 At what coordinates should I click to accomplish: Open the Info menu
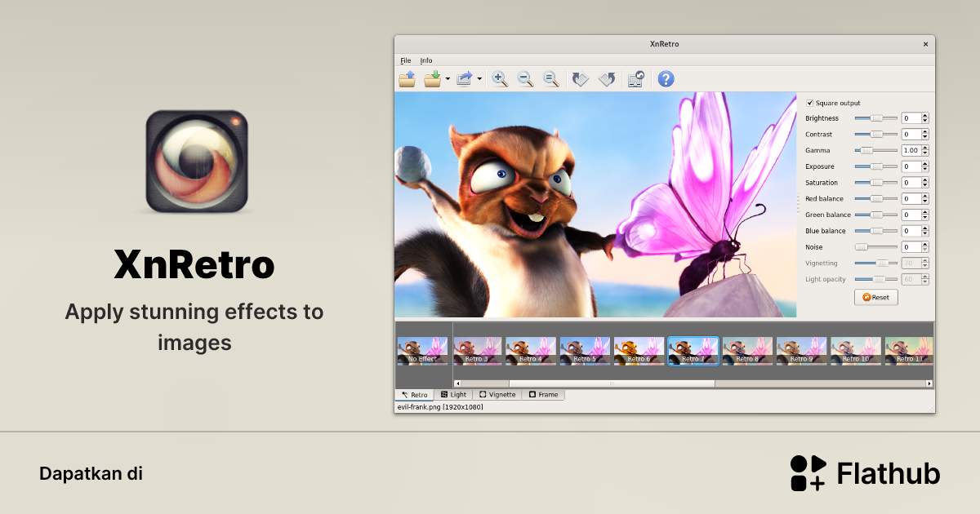[425, 60]
